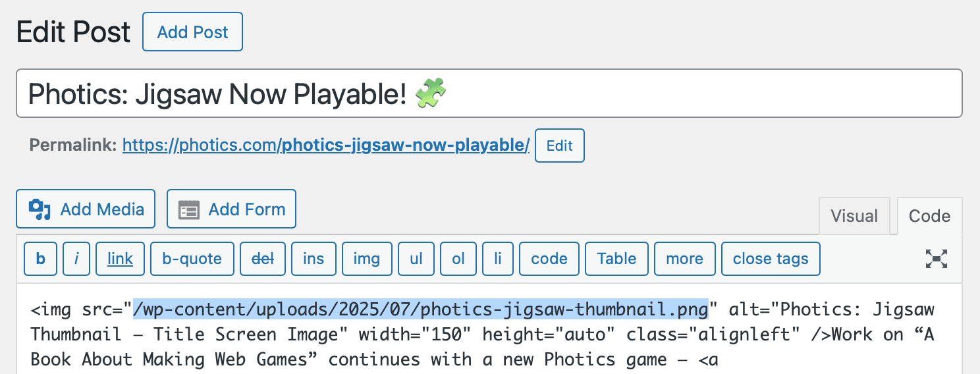Insert unordered list with ul button
This screenshot has height=374, width=980.
pyautogui.click(x=416, y=259)
